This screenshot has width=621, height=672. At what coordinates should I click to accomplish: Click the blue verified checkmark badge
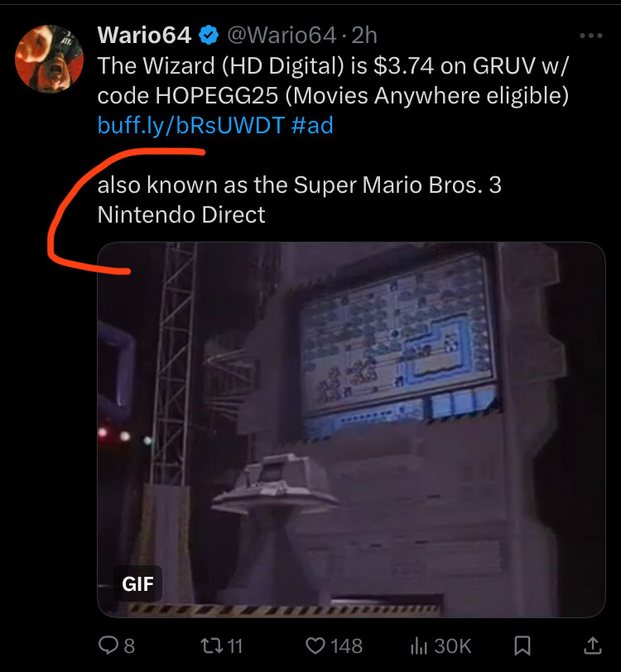209,35
